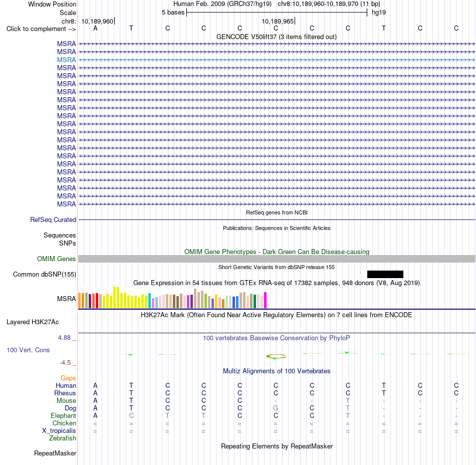The width and height of the screenshot is (476, 465).
Task: Click the SNPs label under Publications
Action: tap(68, 243)
